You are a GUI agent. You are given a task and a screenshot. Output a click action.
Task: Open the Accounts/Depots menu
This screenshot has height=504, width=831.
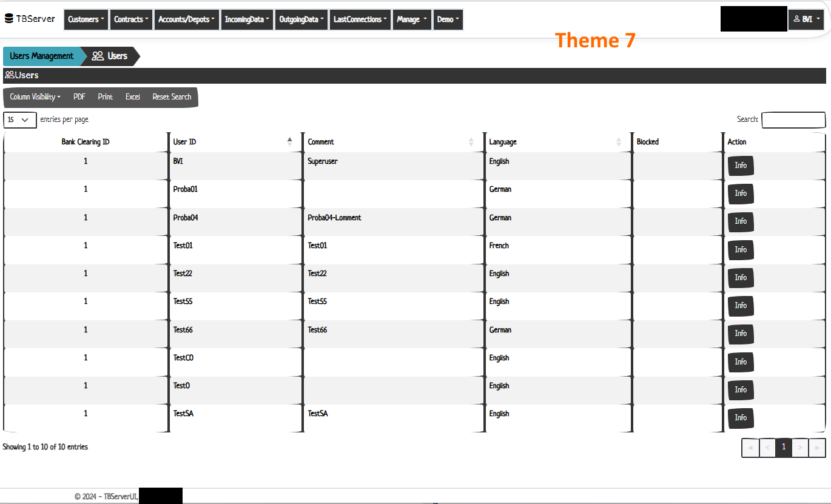click(186, 19)
